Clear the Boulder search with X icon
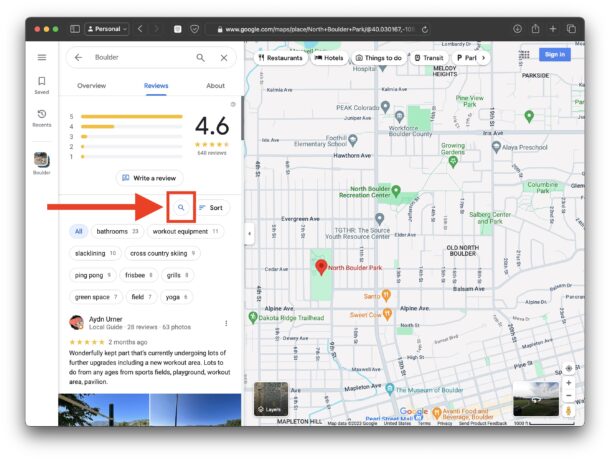This screenshot has width=610, height=460. (x=223, y=58)
